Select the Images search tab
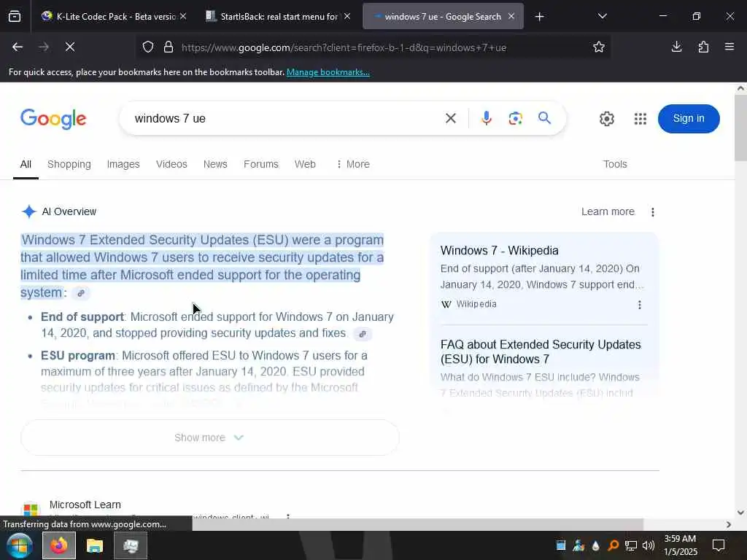 (123, 164)
